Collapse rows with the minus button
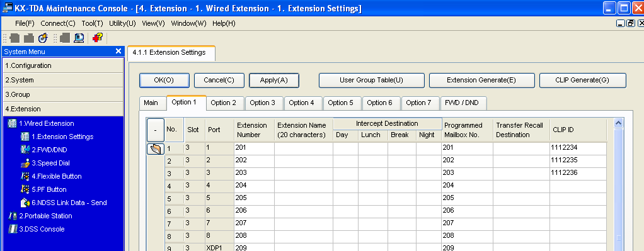The image size is (644, 251). 156,130
